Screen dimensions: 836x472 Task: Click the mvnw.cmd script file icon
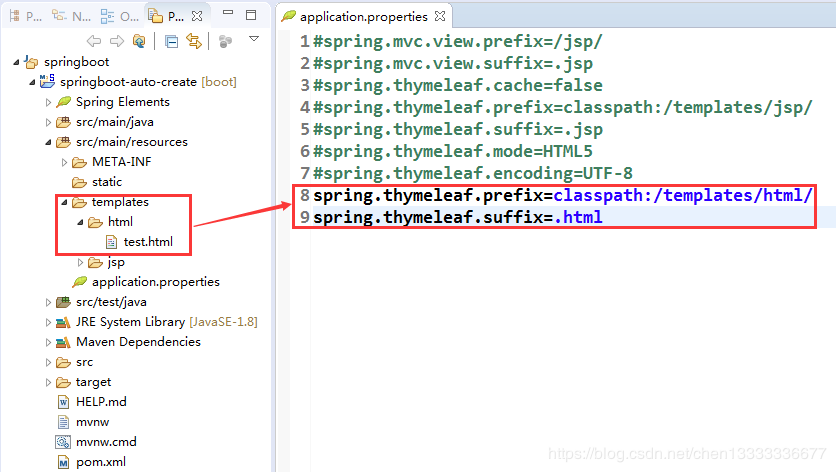pyautogui.click(x=64, y=442)
